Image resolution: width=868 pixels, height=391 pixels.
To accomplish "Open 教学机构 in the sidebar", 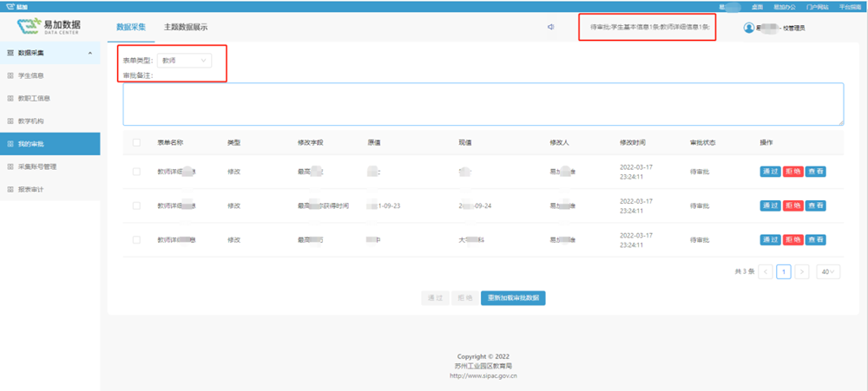I will 31,121.
